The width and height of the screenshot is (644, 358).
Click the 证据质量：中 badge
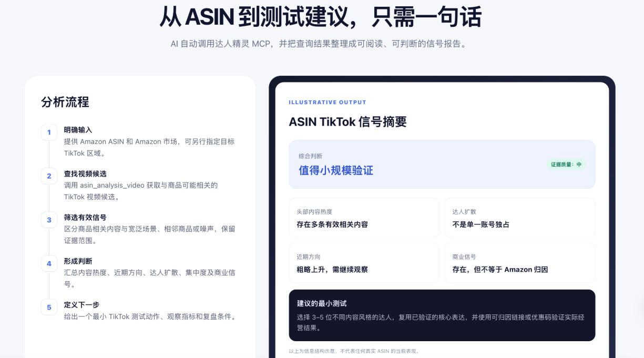[x=566, y=165]
